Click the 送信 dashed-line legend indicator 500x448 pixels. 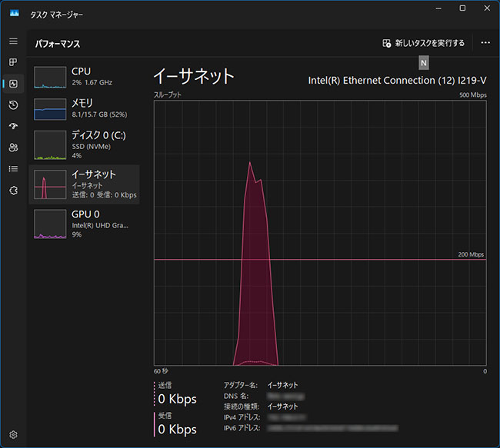[x=155, y=394]
